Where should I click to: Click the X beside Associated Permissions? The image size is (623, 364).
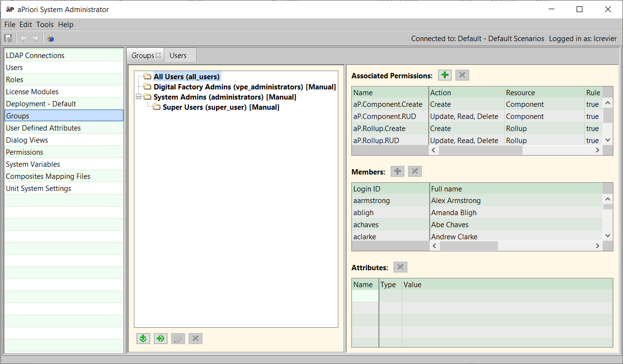click(x=462, y=75)
